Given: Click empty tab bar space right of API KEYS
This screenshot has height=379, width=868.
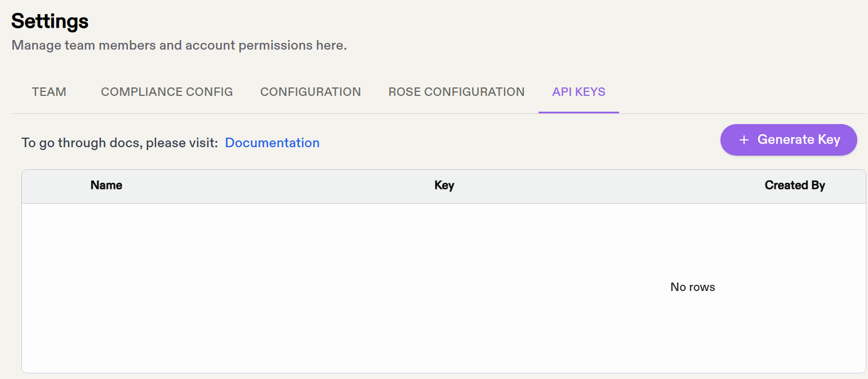Looking at the screenshot, I should pos(732,92).
